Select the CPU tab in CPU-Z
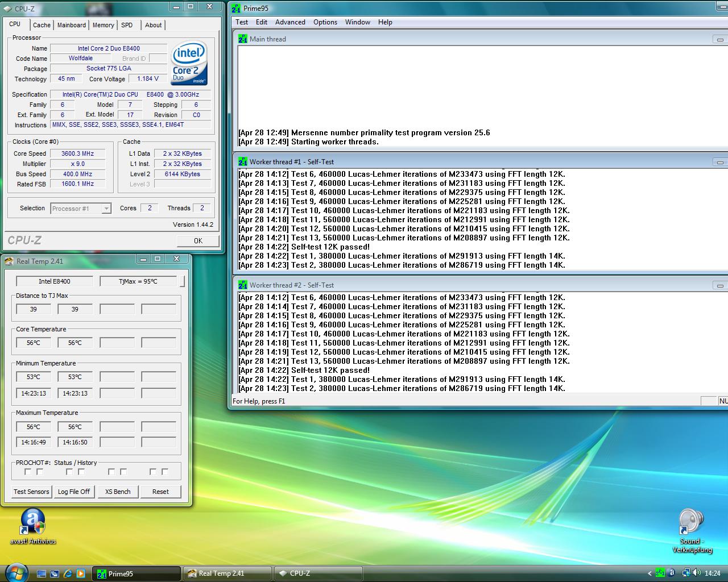The width and height of the screenshot is (728, 582). click(15, 24)
